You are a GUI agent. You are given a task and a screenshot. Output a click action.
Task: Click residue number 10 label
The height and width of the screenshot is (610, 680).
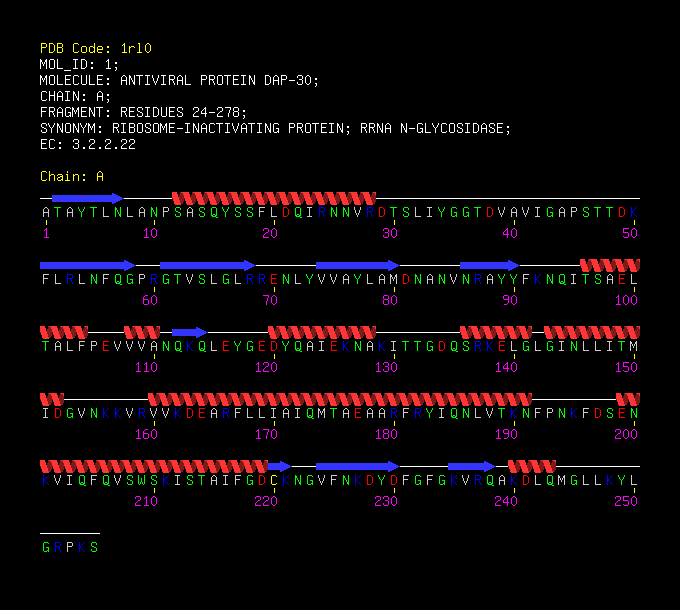click(150, 233)
